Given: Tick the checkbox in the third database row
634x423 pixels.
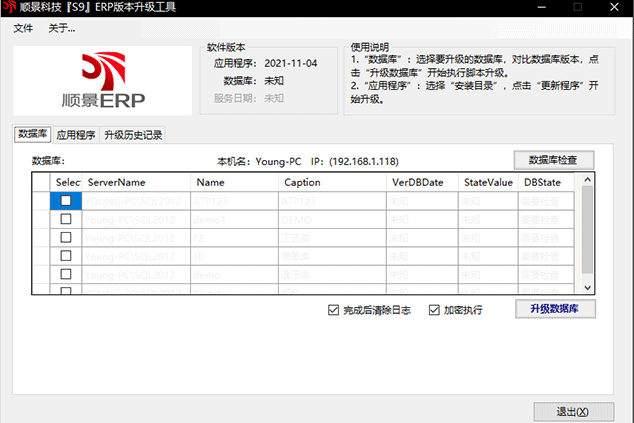Looking at the screenshot, I should pos(66,237).
